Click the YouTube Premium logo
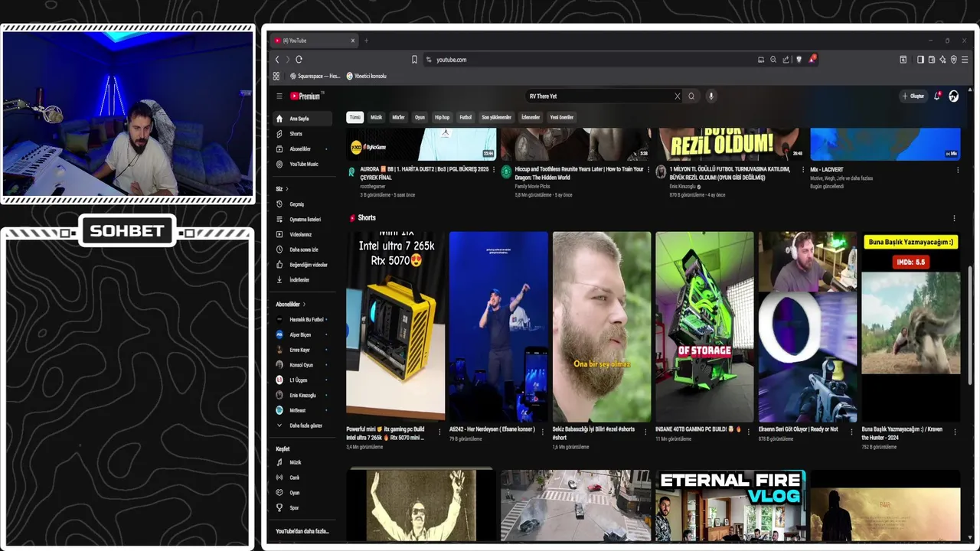 click(x=305, y=96)
